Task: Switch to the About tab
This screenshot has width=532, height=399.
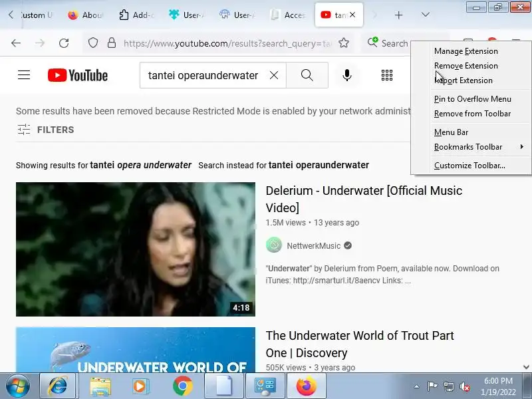Action: 86,15
